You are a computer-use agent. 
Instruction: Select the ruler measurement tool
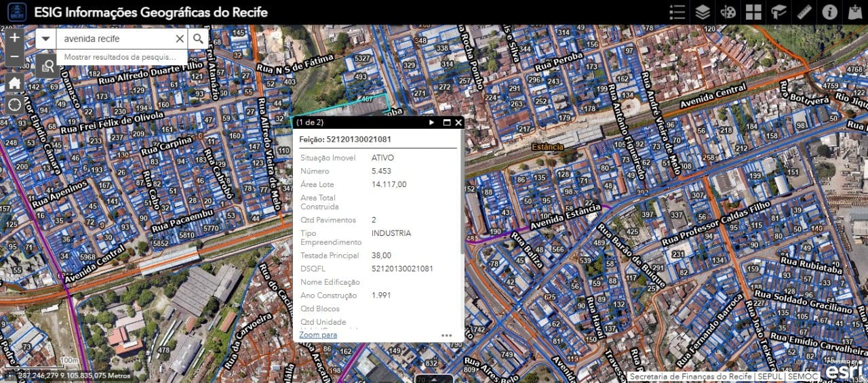tap(804, 12)
